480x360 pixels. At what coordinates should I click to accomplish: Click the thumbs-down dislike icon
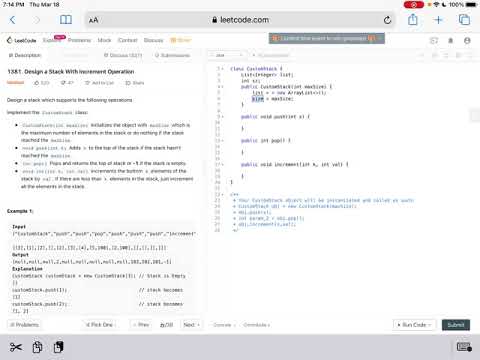coord(63,83)
